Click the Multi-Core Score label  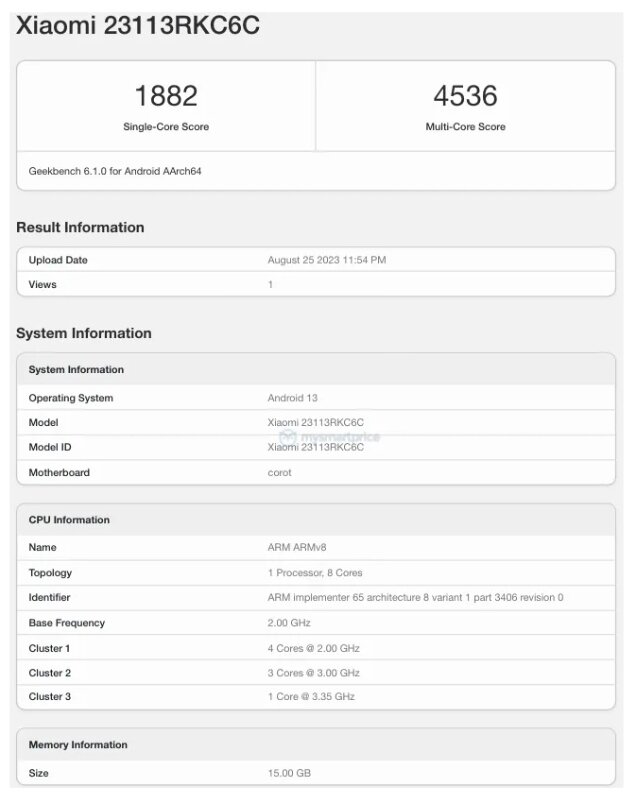(465, 127)
